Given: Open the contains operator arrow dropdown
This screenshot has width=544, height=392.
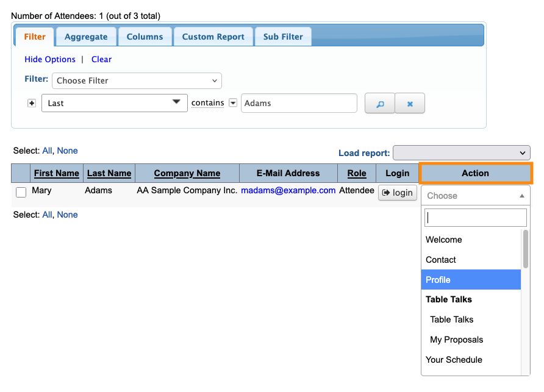Looking at the screenshot, I should tap(233, 103).
